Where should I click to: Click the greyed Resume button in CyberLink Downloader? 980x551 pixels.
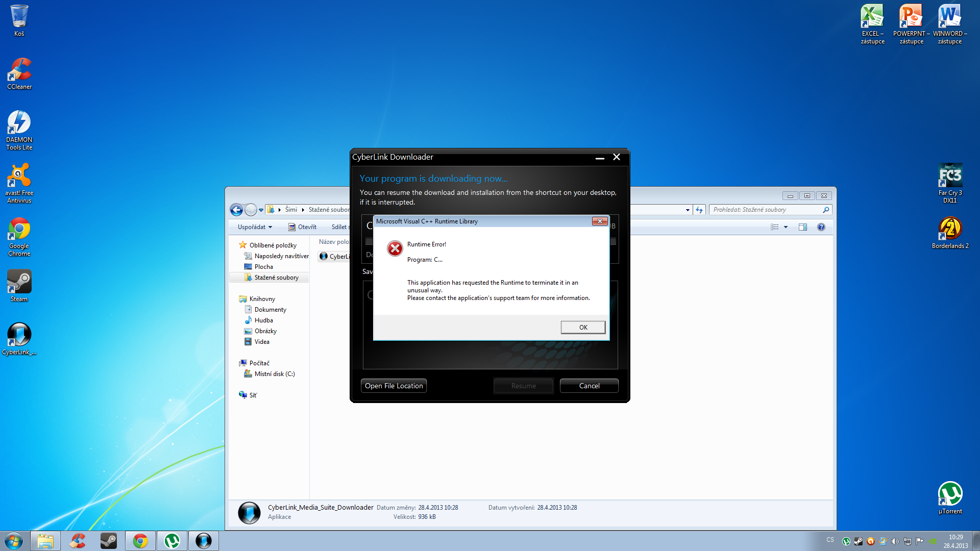pyautogui.click(x=523, y=386)
